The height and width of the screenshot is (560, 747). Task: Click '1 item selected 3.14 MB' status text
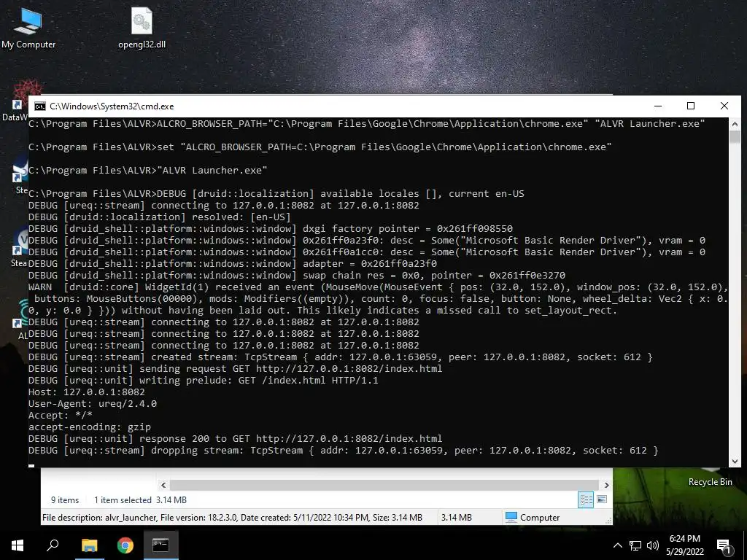[140, 500]
